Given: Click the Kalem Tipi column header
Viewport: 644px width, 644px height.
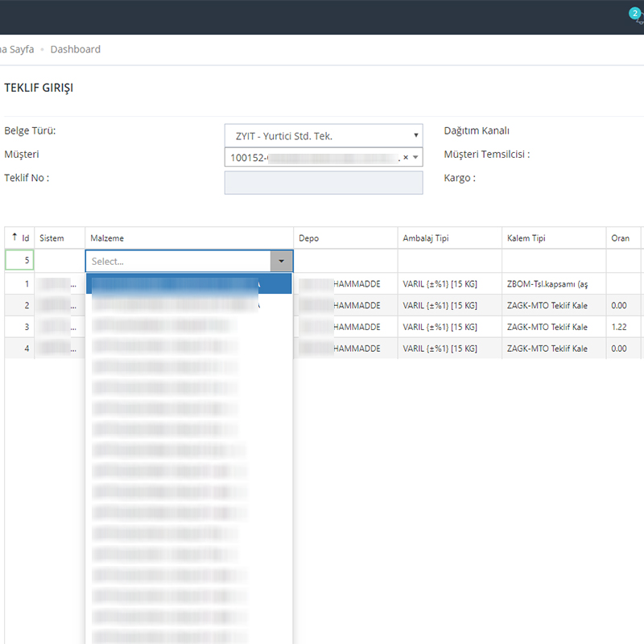Looking at the screenshot, I should pyautogui.click(x=554, y=237).
